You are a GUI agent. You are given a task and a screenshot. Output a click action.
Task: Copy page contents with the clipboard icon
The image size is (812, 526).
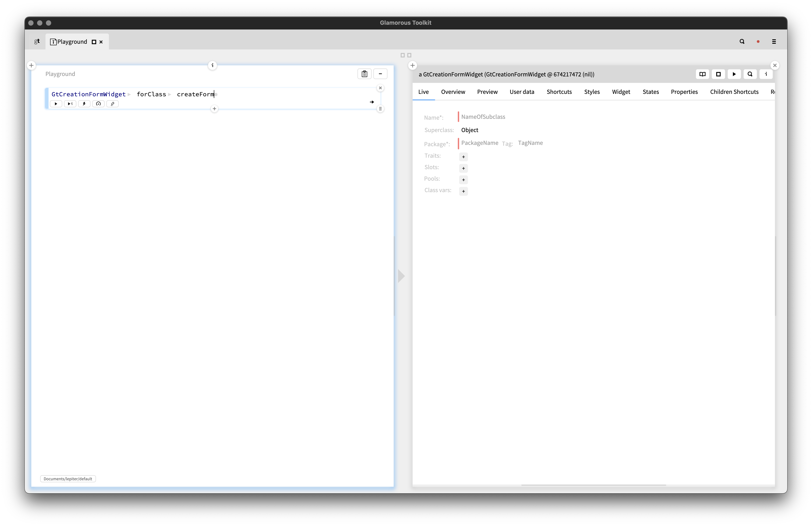[x=364, y=74]
